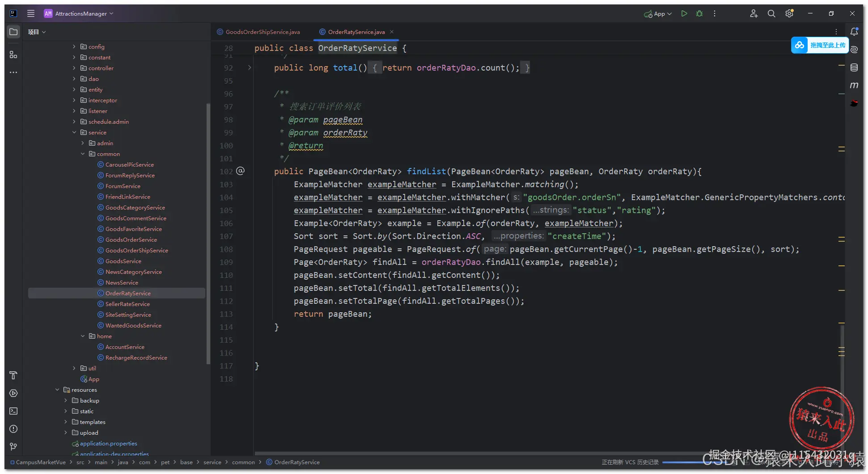Screen dimensions: 868x474
Task: Open more run actions menu
Action: coord(715,13)
